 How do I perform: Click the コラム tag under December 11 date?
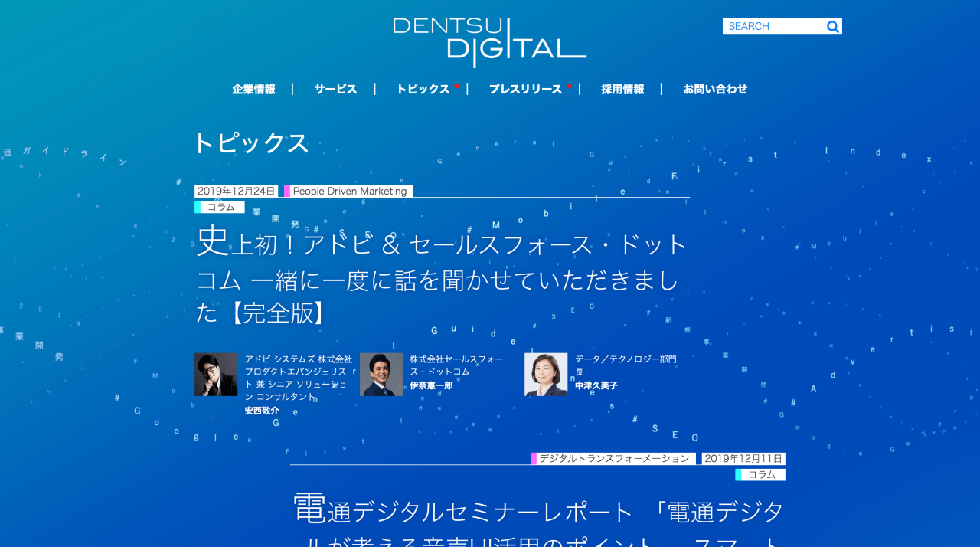tap(762, 475)
